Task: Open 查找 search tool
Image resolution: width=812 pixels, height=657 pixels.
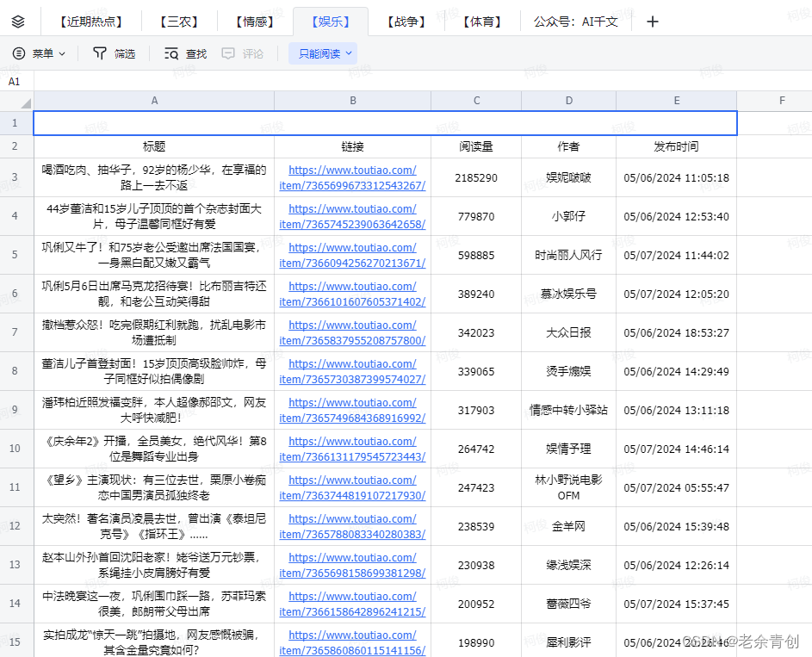Action: [185, 53]
